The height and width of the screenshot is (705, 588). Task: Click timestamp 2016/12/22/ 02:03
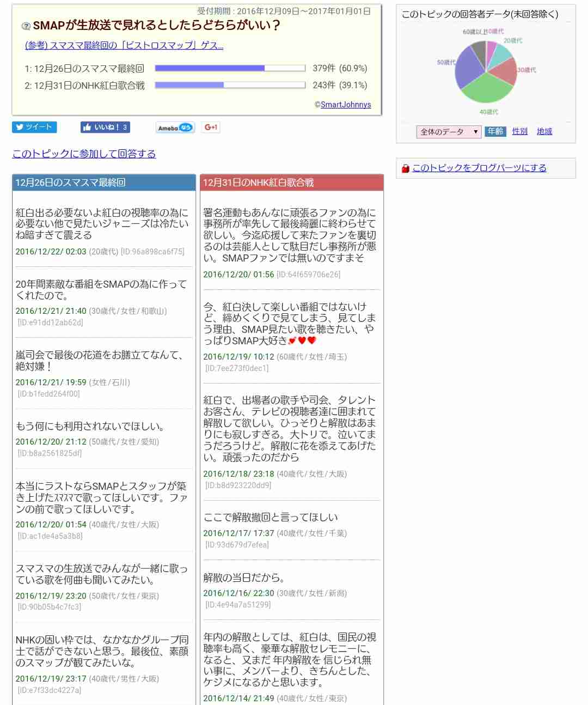(51, 252)
